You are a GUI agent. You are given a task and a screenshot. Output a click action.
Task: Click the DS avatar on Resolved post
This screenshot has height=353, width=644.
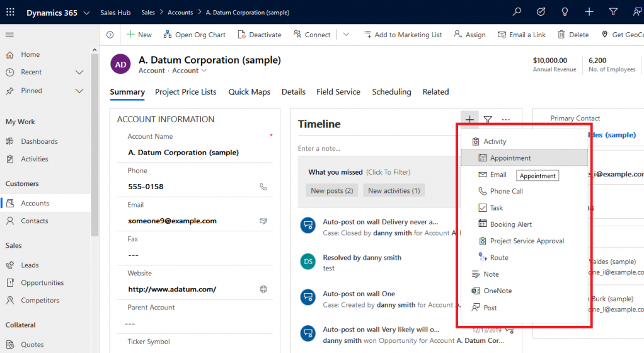pyautogui.click(x=308, y=262)
